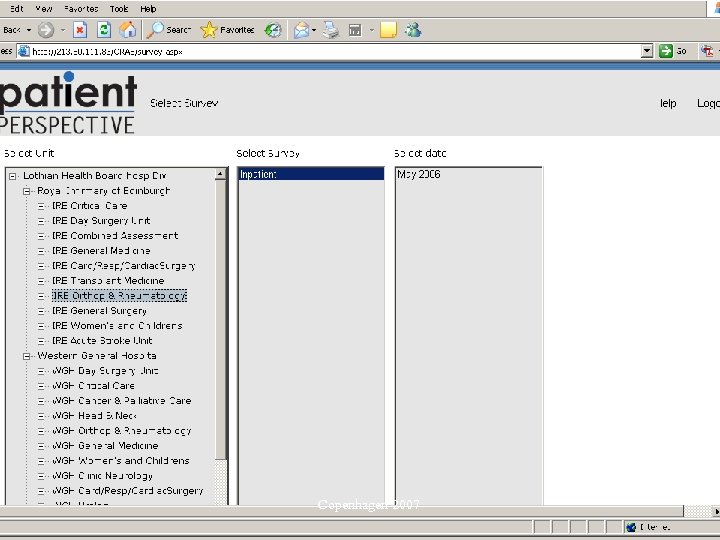Click the Edit page icon in toolbar

click(355, 30)
